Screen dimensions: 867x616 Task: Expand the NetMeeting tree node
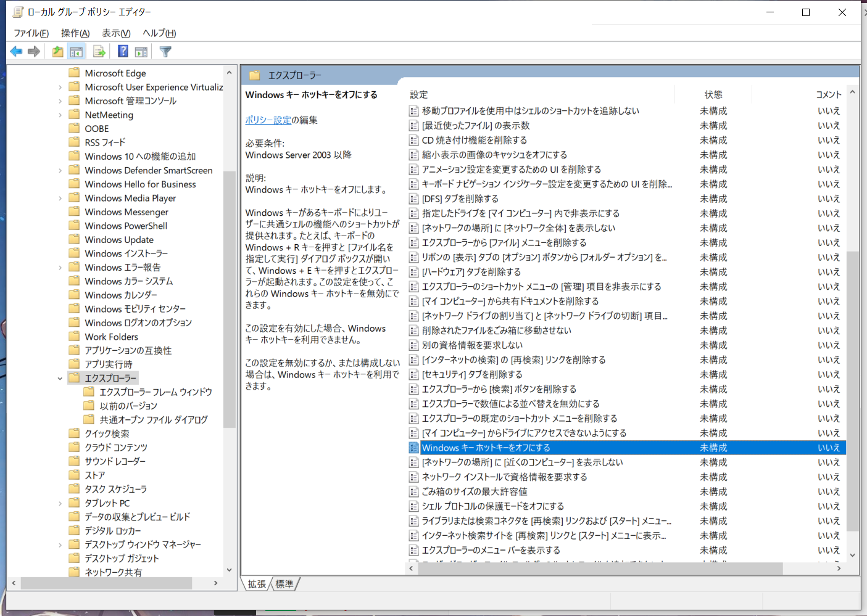click(x=60, y=115)
